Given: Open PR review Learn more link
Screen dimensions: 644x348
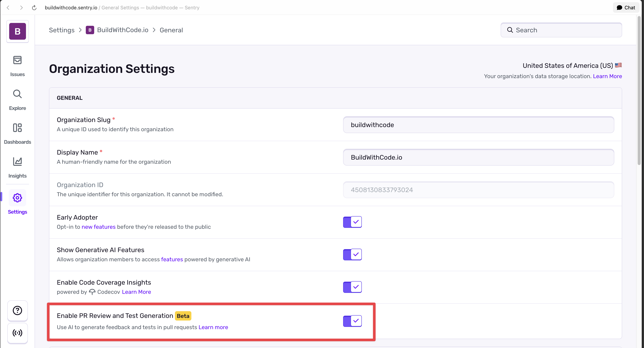Looking at the screenshot, I should pyautogui.click(x=213, y=327).
